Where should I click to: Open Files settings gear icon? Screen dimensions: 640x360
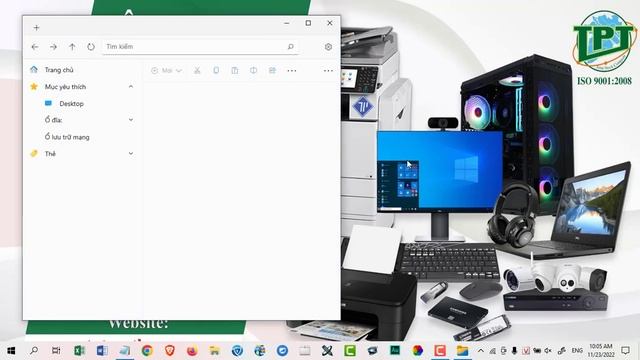328,47
